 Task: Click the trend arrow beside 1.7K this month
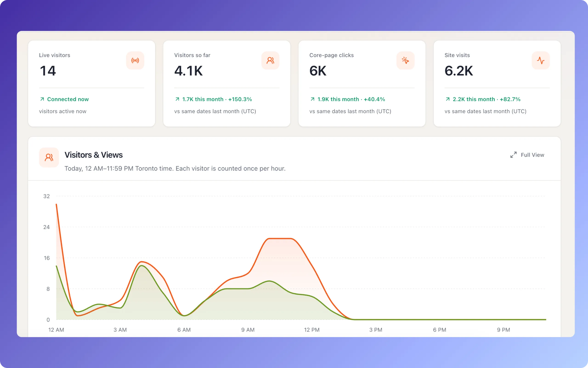point(177,99)
